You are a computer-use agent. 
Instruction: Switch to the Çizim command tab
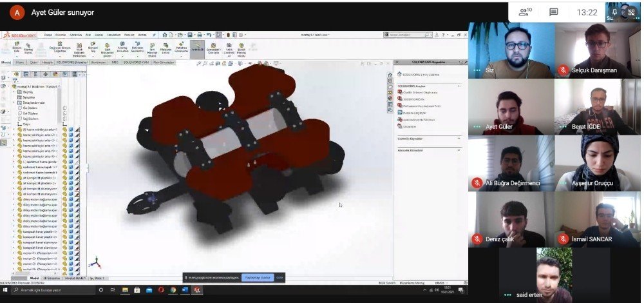tap(33, 63)
